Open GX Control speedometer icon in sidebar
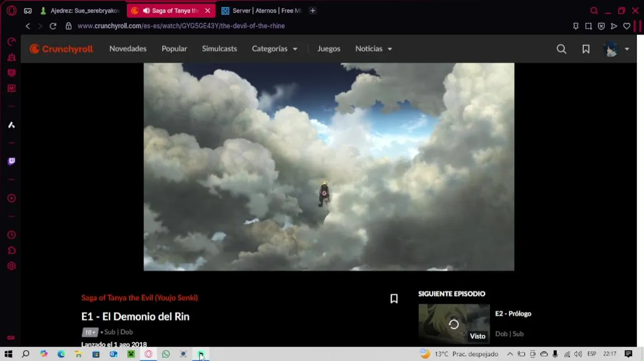This screenshot has width=644, height=361. (11, 42)
